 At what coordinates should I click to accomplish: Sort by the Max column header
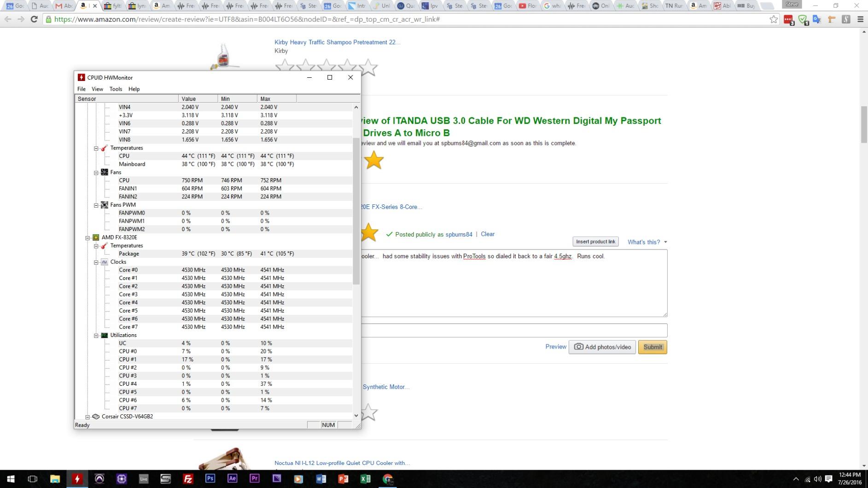pyautogui.click(x=277, y=99)
